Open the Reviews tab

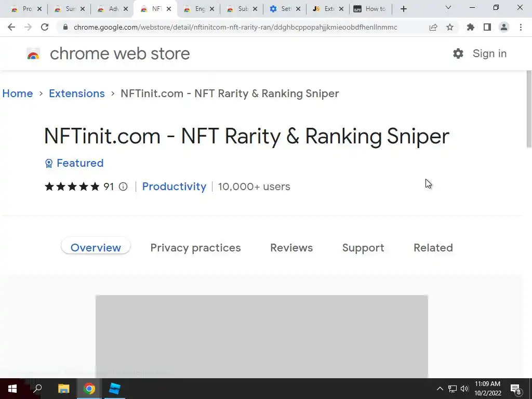click(291, 248)
